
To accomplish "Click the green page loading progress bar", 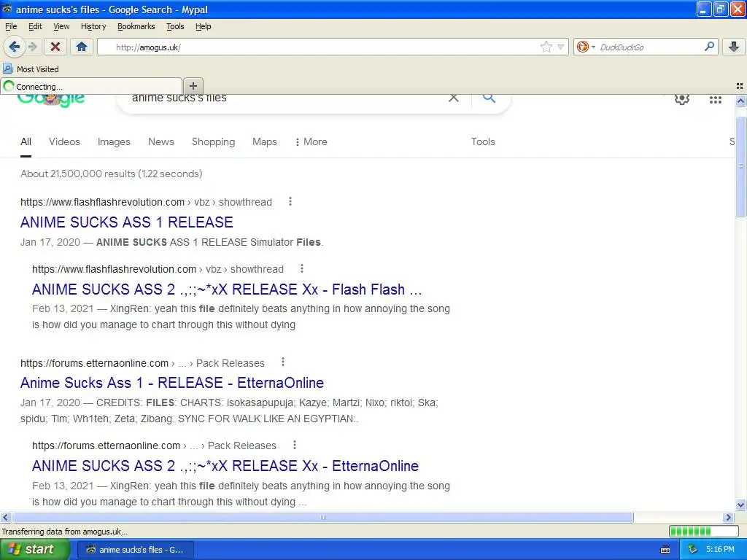I will (x=703, y=531).
